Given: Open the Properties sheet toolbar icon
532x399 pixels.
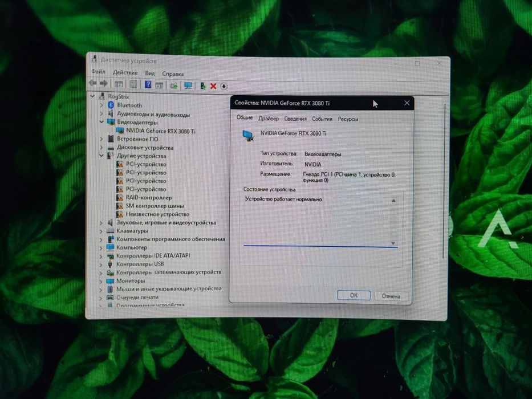Looking at the screenshot, I should (133, 84).
